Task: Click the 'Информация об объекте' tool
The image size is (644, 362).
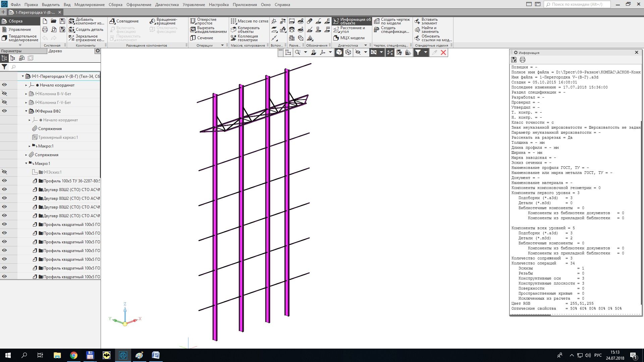Action: (352, 21)
